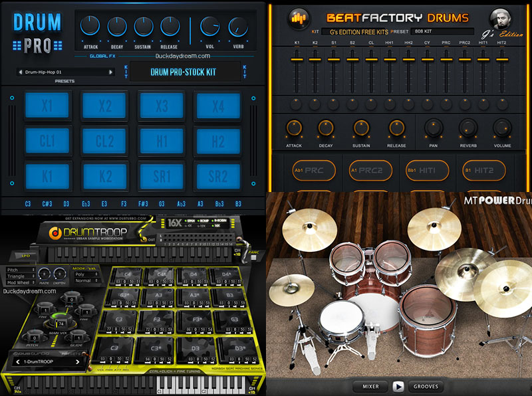
Task: Select the 4X option in DrumTroop
Action: coord(188,225)
